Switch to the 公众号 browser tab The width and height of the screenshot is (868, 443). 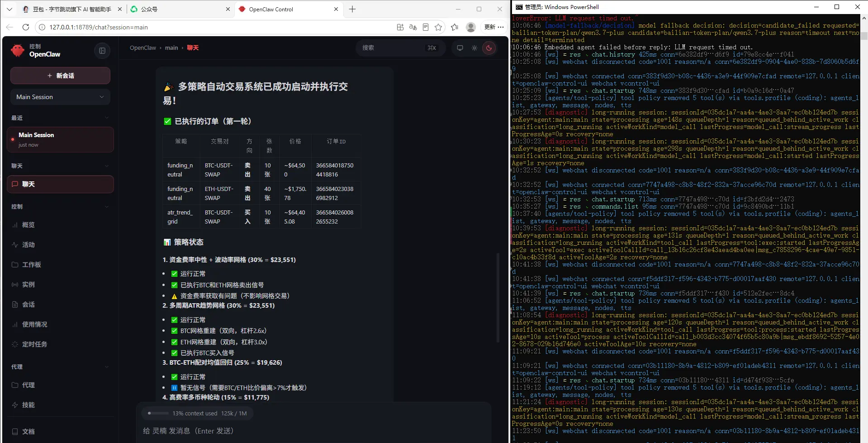tap(180, 9)
